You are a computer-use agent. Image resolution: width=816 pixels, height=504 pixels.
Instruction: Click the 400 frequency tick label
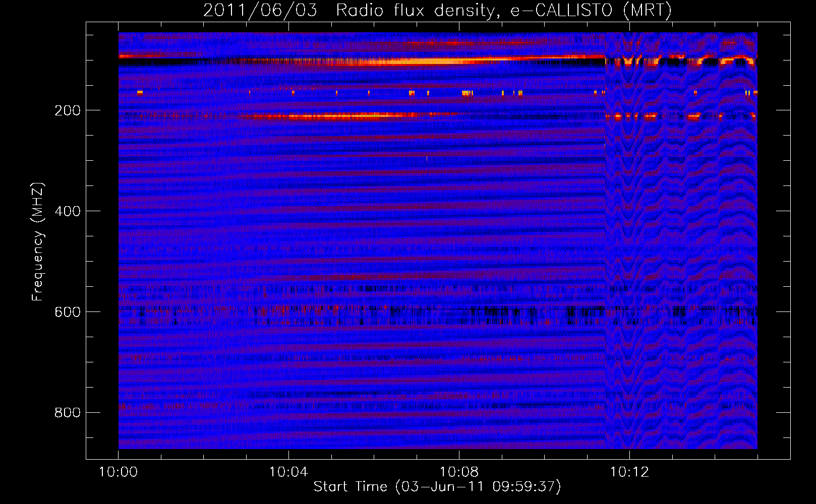click(x=68, y=211)
